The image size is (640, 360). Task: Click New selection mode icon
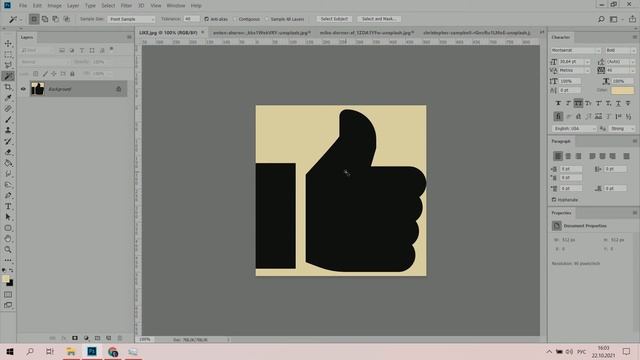click(34, 19)
